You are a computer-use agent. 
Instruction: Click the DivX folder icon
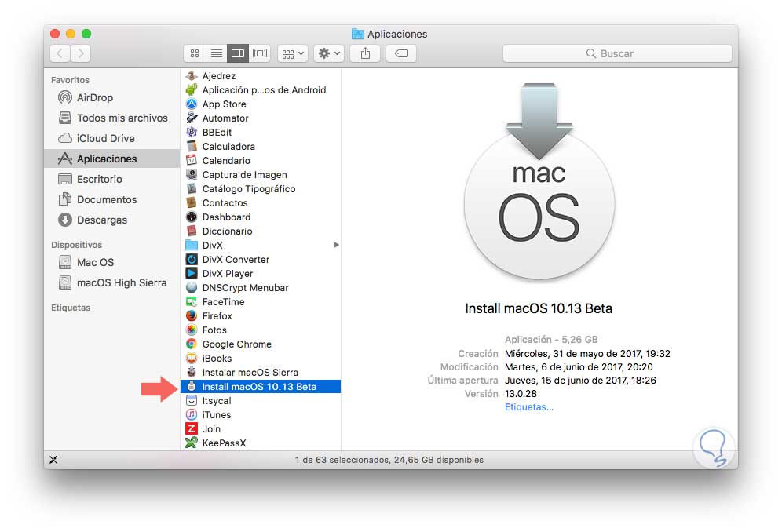coord(192,246)
